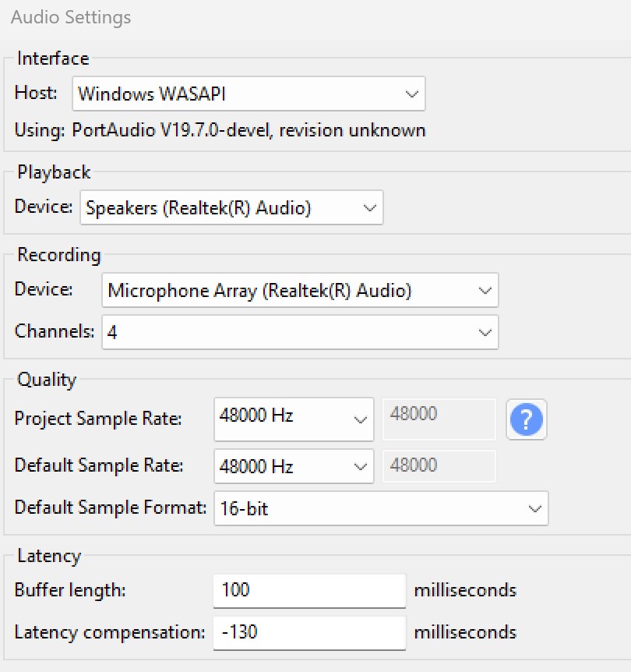The image size is (631, 672).
Task: Expand the Playback Device dropdown
Action: 231,208
